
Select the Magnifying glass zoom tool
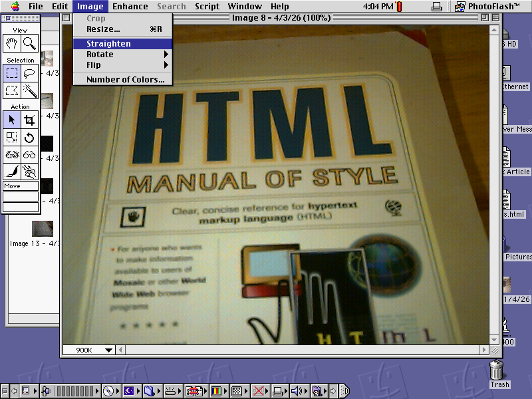[29, 43]
